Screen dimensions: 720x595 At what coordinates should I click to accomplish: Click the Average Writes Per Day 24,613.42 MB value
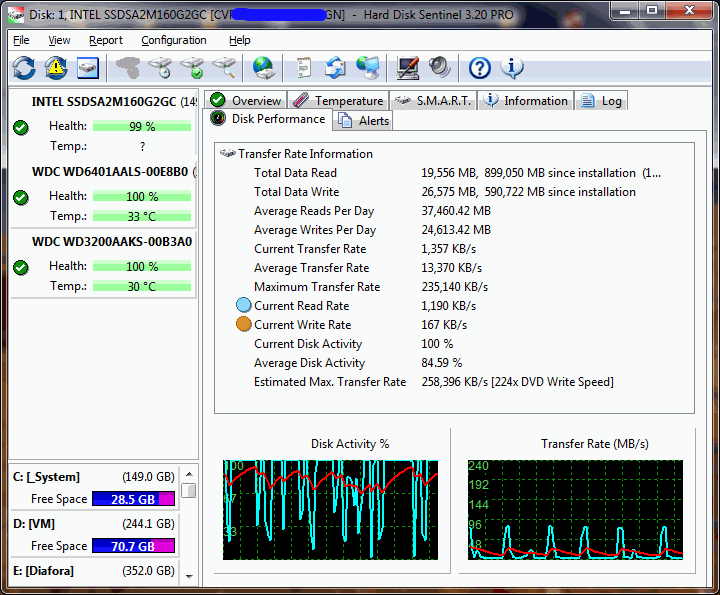coord(456,230)
